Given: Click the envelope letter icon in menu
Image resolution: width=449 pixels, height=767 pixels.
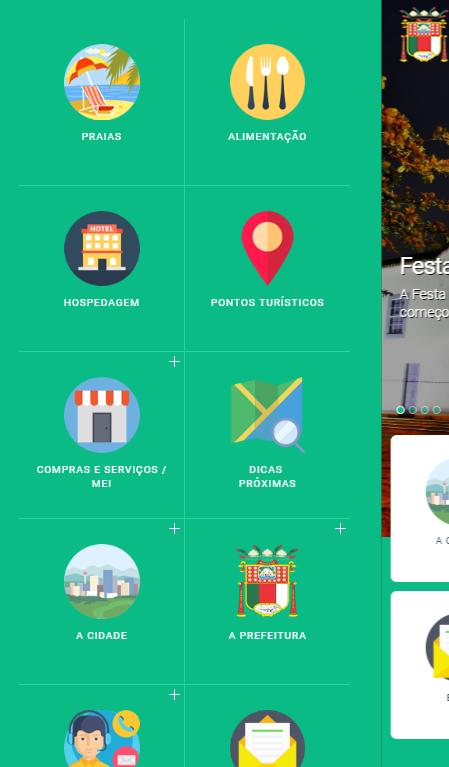Looking at the screenshot, I should click(x=268, y=739).
